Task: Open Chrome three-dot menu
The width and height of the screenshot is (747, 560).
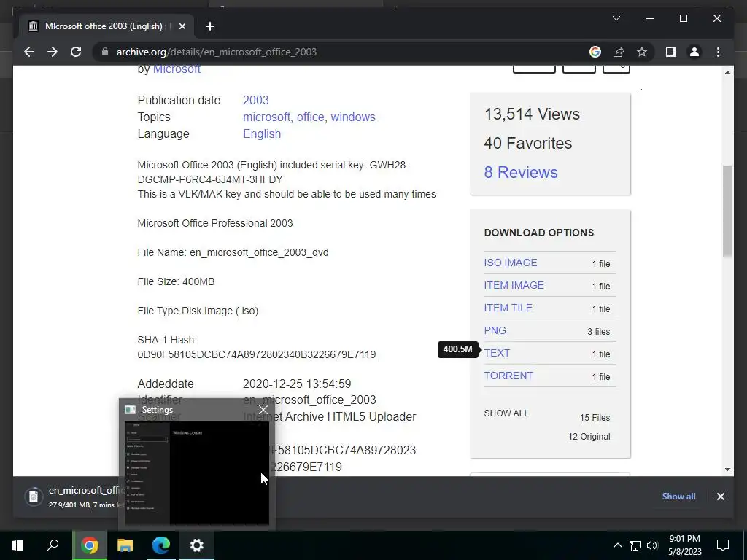Action: (x=718, y=52)
